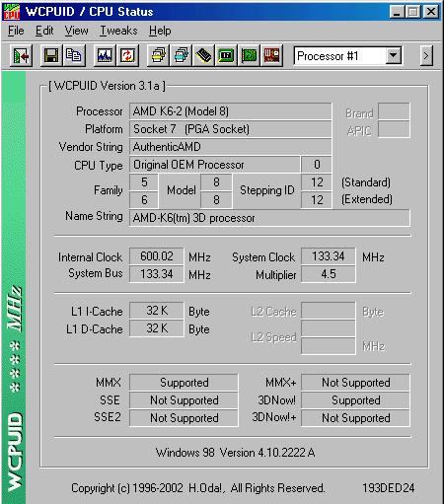
Task: Open the yellow stacked windows icon
Action: click(x=159, y=55)
